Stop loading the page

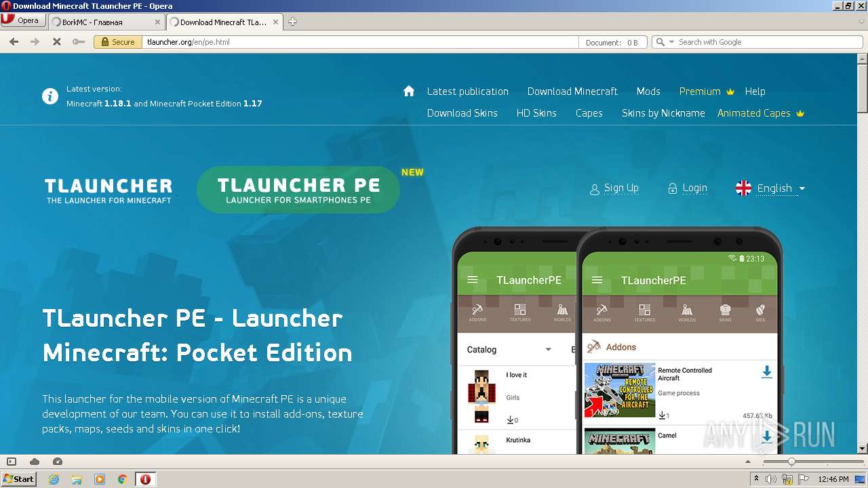pos(57,42)
